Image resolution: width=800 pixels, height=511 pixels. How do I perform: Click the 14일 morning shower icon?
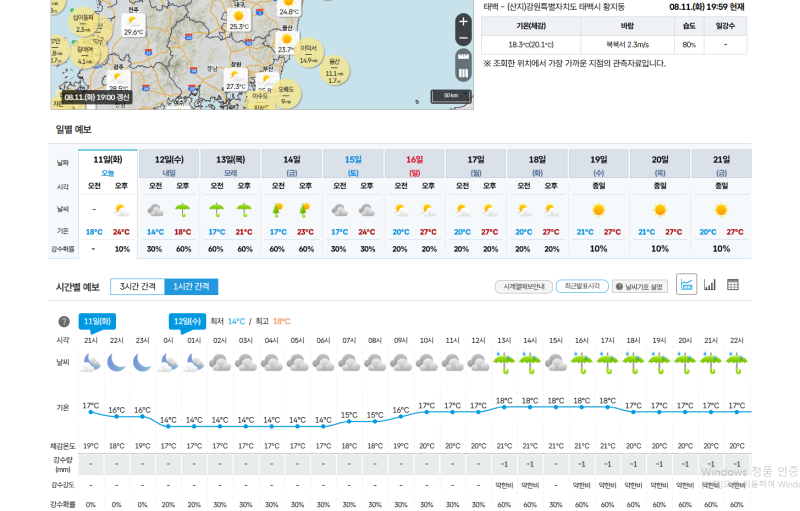(278, 210)
